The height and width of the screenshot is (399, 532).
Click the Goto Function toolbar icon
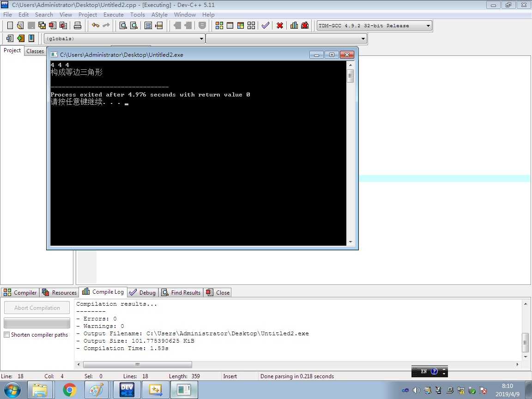pyautogui.click(x=148, y=25)
